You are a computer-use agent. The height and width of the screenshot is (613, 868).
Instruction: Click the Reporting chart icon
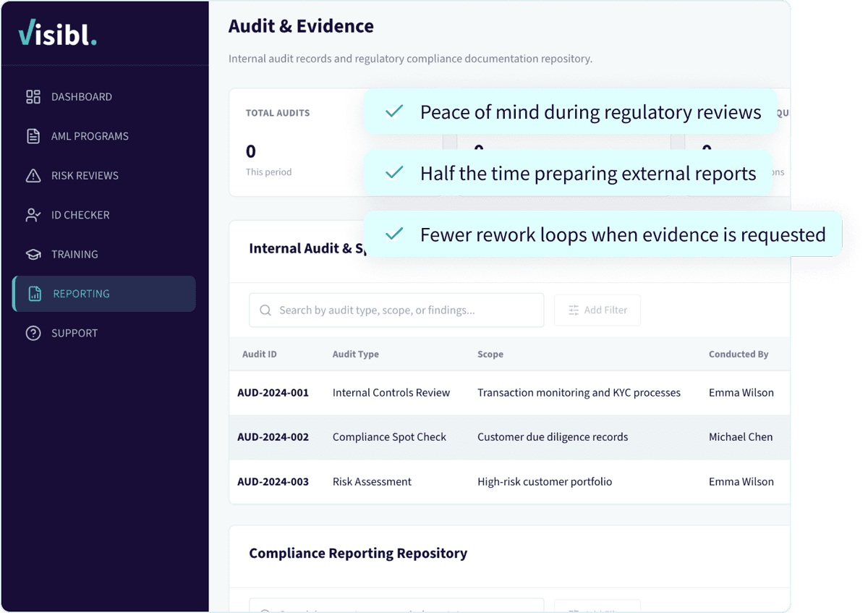click(35, 294)
